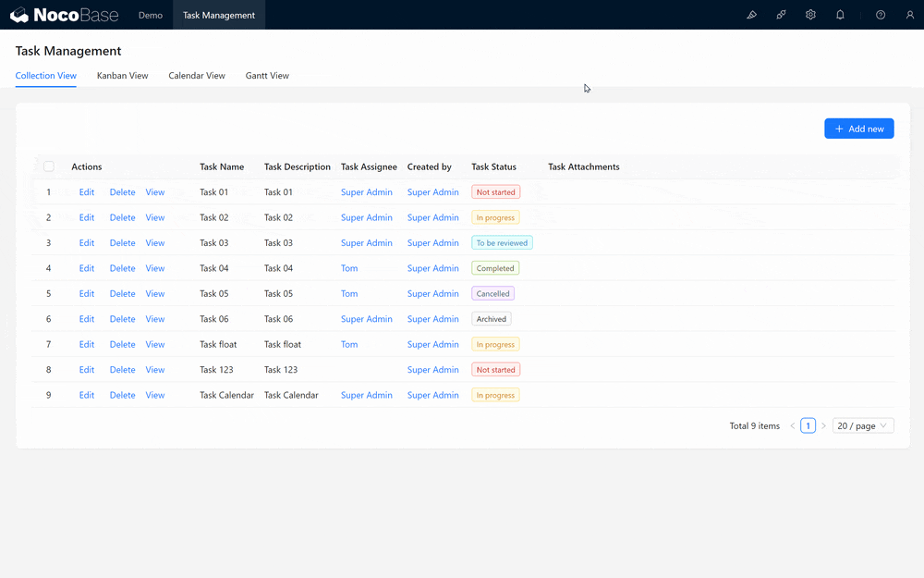The image size is (924, 578).
Task: Click the Created by column header
Action: point(429,166)
